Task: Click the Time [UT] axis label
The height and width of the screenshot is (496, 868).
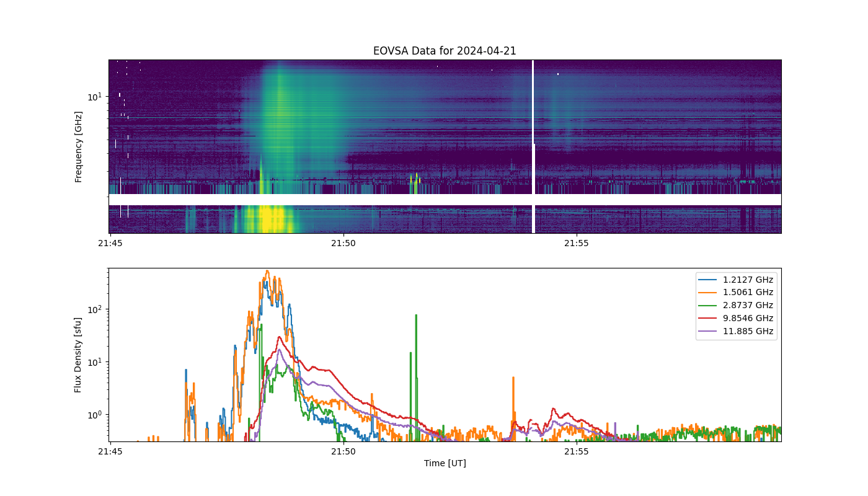Action: pyautogui.click(x=445, y=463)
